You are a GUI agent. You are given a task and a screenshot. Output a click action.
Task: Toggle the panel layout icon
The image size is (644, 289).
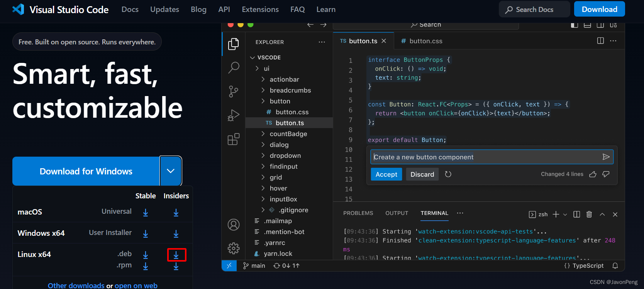(587, 25)
